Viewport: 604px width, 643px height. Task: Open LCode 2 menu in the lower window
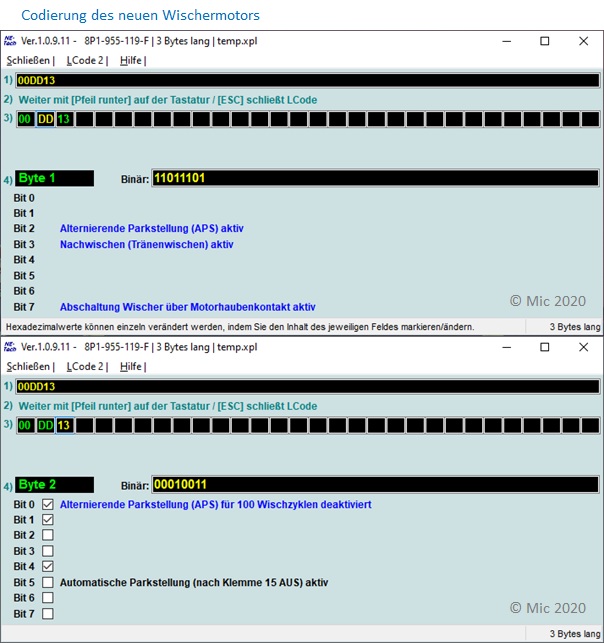click(x=85, y=366)
